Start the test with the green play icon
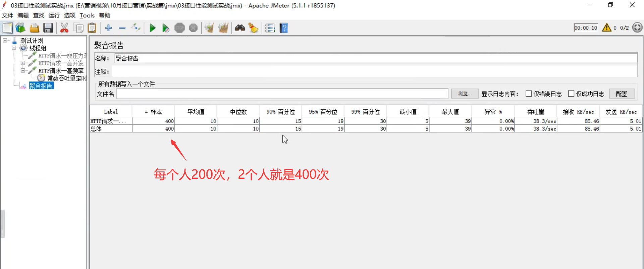The width and height of the screenshot is (644, 269). pos(152,28)
